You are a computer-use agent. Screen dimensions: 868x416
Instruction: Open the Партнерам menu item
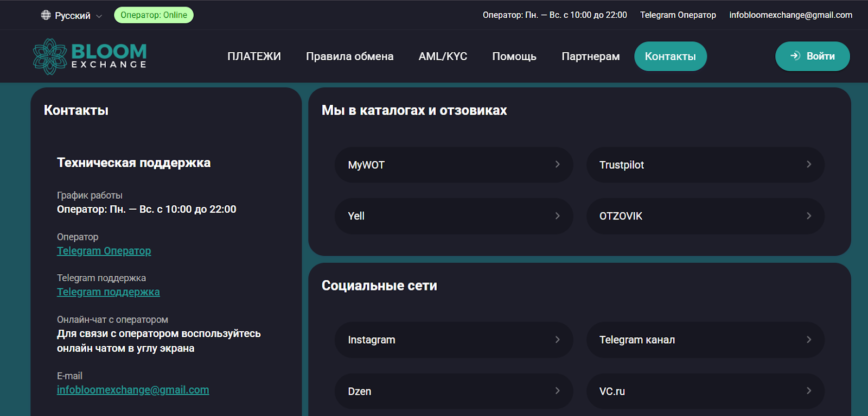click(x=590, y=56)
